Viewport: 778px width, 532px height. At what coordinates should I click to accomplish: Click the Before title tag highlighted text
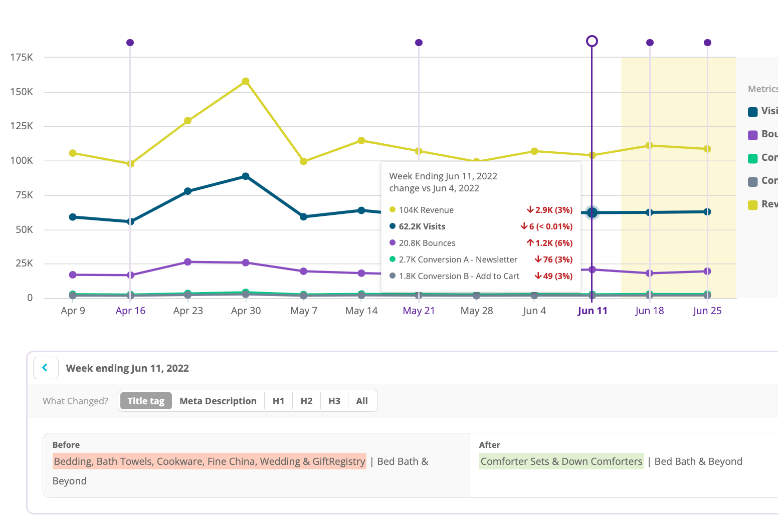coord(210,461)
